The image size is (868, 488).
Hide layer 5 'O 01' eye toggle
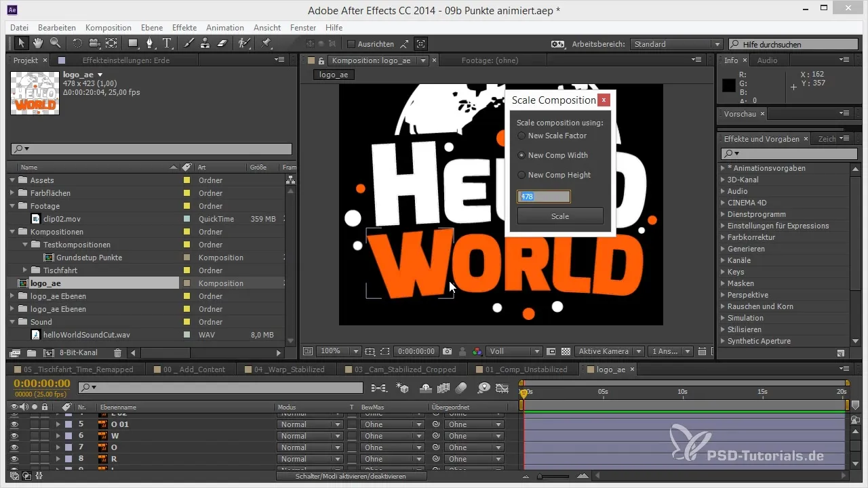coord(14,424)
